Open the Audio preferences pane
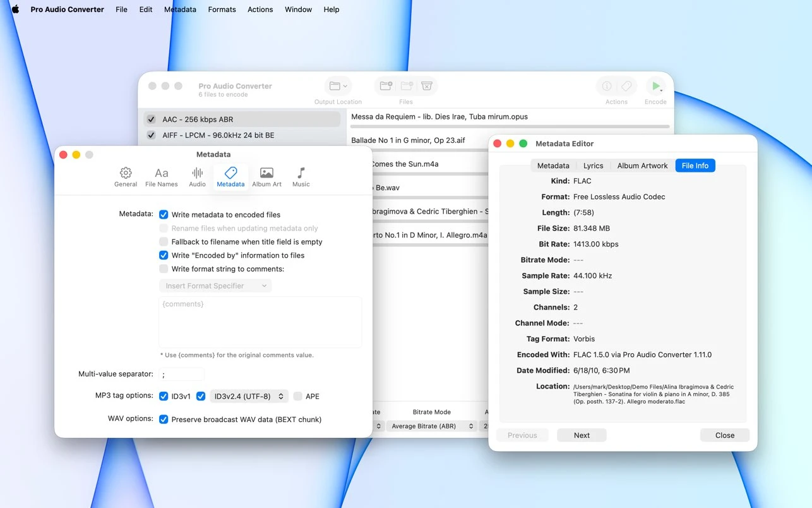812x508 pixels. (198, 177)
